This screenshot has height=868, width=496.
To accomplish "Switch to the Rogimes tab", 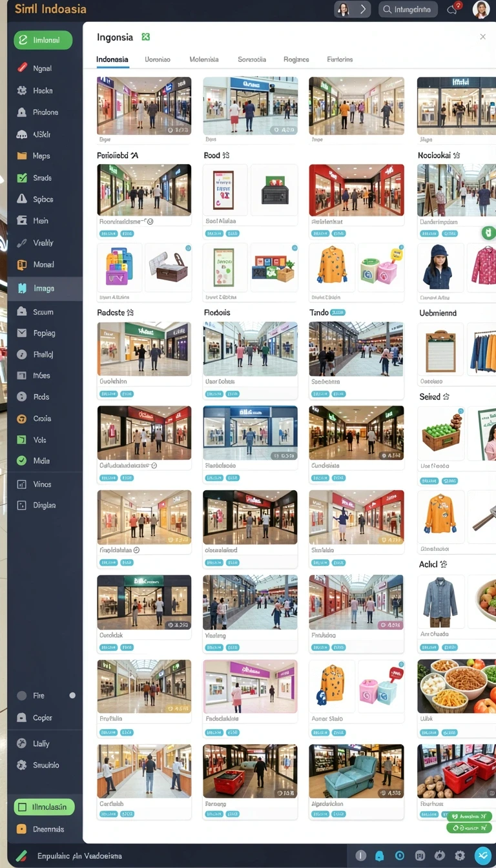I will coord(296,59).
